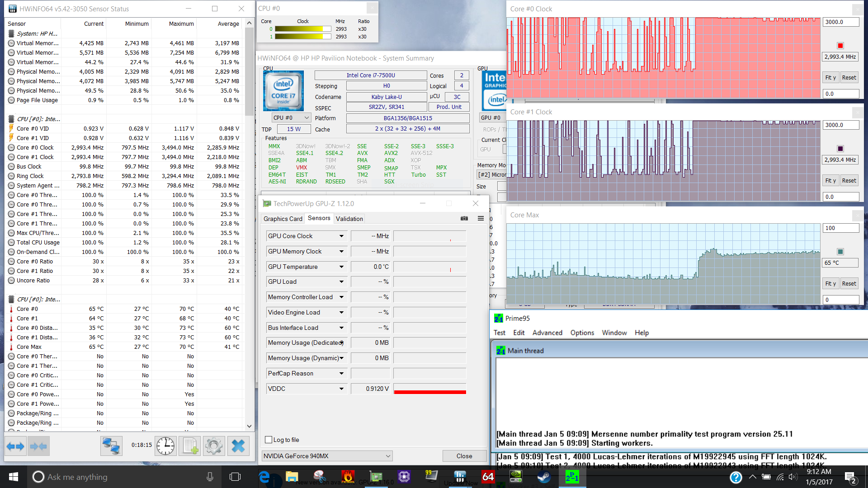The width and height of the screenshot is (868, 488).
Task: Click the GPU-Z Close button
Action: [464, 456]
